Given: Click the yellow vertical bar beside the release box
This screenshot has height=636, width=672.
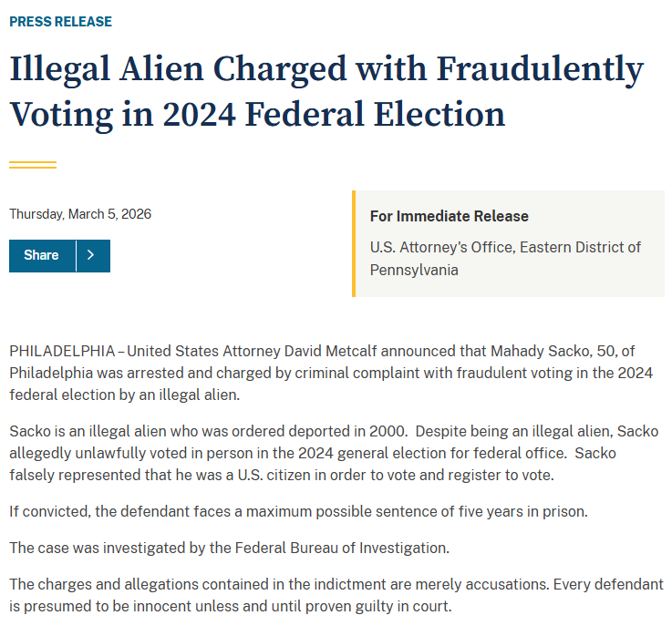Looking at the screenshot, I should tap(353, 243).
